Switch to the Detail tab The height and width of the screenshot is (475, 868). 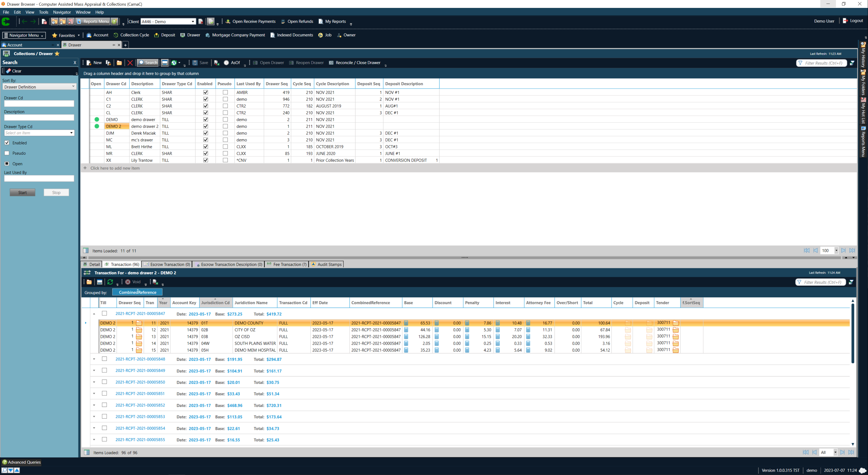point(91,264)
